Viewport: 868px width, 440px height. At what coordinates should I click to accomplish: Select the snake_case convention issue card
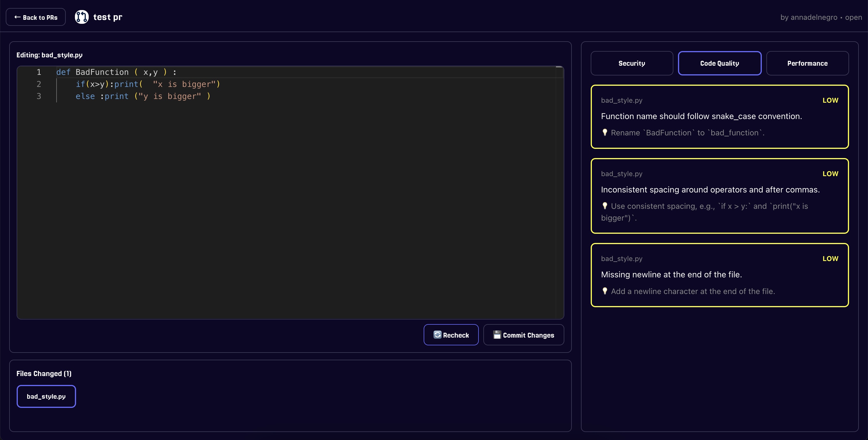click(x=719, y=116)
